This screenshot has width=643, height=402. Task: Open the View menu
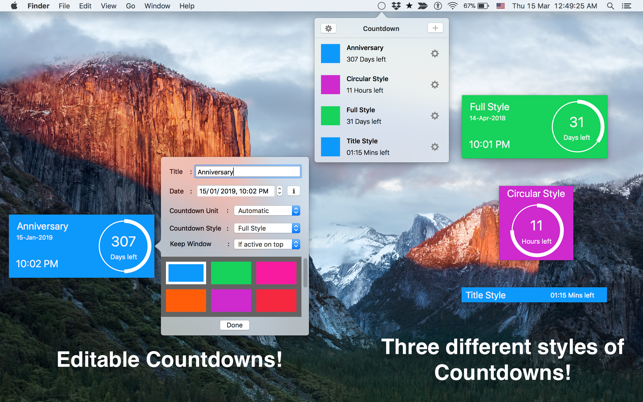109,6
